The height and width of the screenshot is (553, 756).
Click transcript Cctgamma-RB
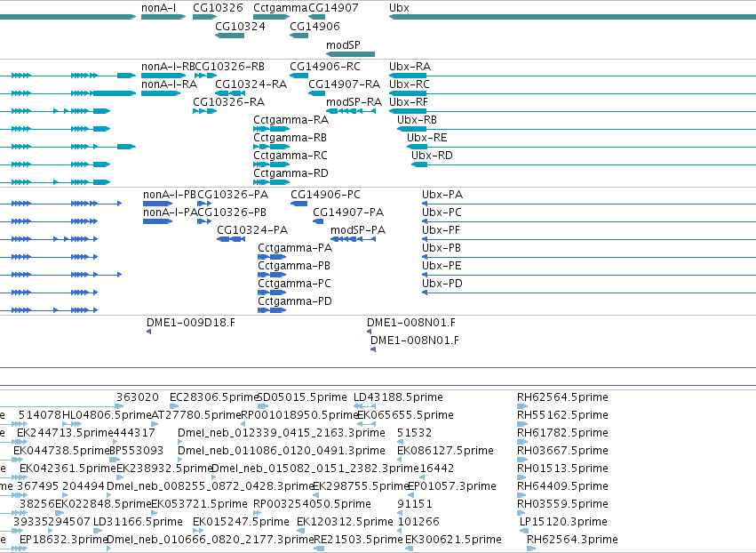pyautogui.click(x=290, y=138)
